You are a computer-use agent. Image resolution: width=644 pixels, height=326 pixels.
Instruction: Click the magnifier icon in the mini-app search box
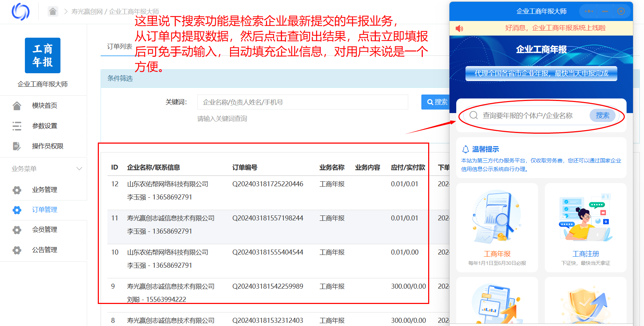click(x=474, y=115)
